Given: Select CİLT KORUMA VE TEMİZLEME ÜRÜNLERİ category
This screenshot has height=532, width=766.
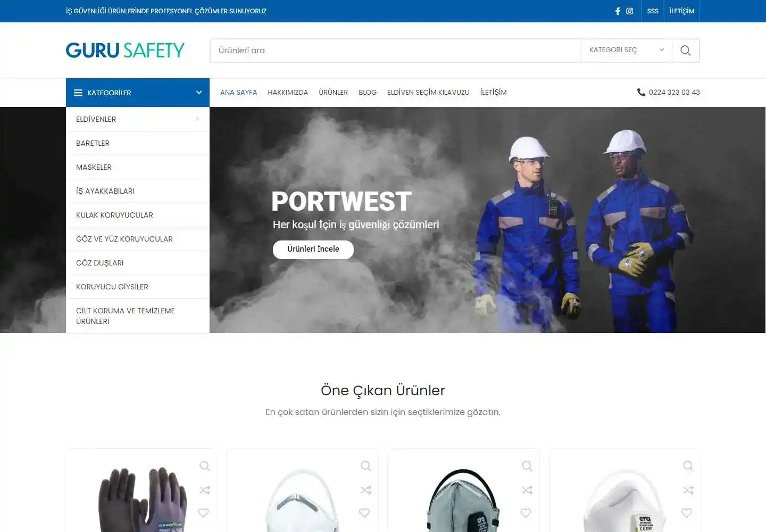Looking at the screenshot, I should [x=138, y=316].
